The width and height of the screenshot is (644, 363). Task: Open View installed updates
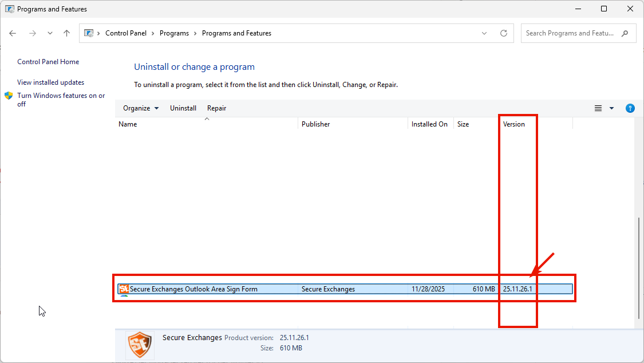pyautogui.click(x=50, y=82)
